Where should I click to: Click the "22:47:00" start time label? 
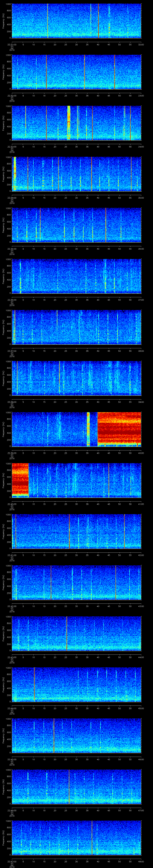tap(12, 861)
